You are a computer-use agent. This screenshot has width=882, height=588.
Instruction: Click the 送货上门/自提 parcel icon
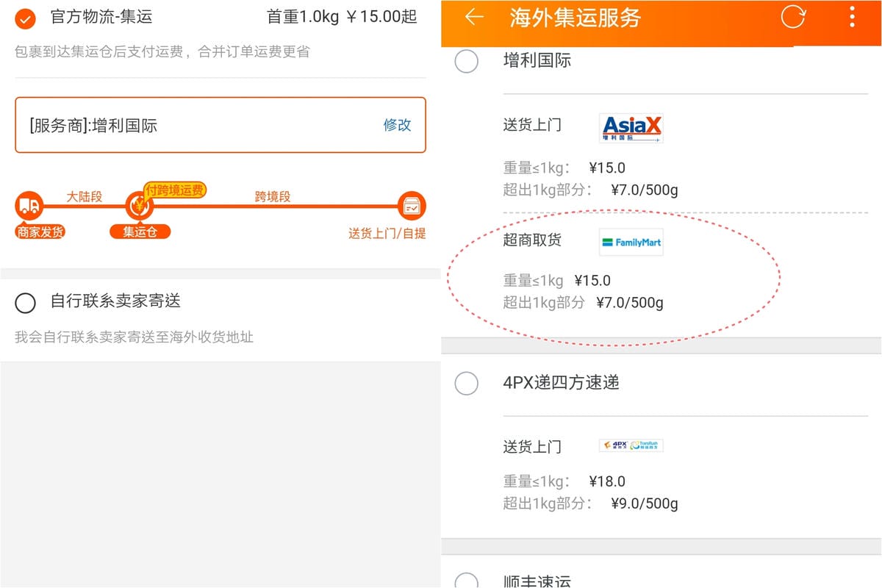pos(412,206)
